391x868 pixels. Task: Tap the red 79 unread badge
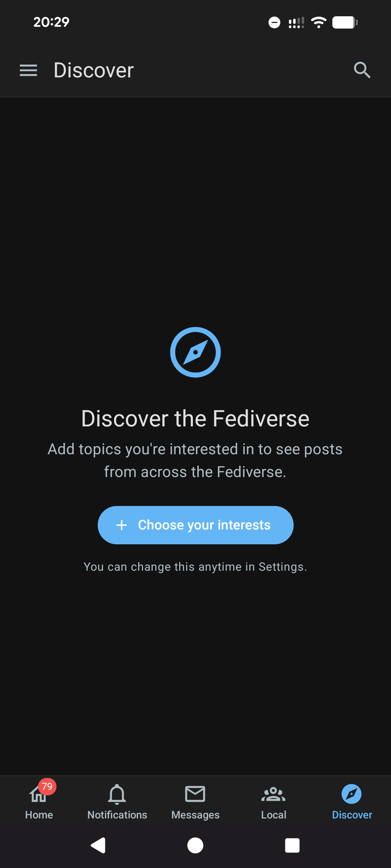47,786
